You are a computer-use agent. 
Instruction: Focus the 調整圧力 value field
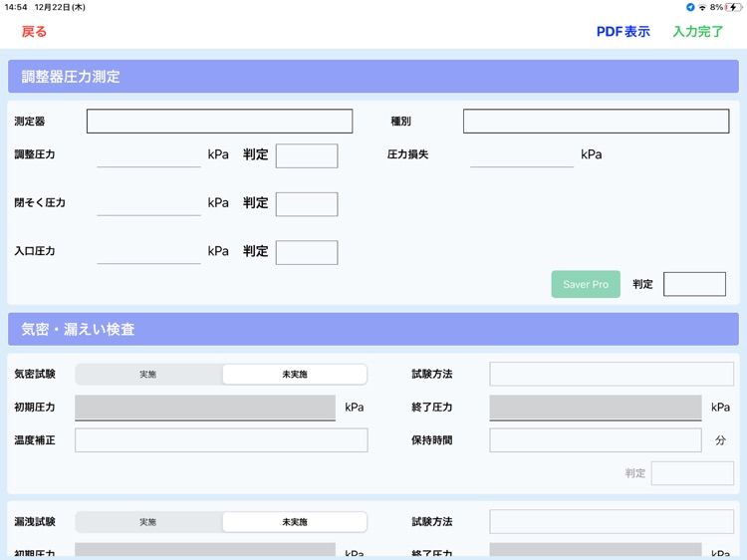tap(148, 155)
